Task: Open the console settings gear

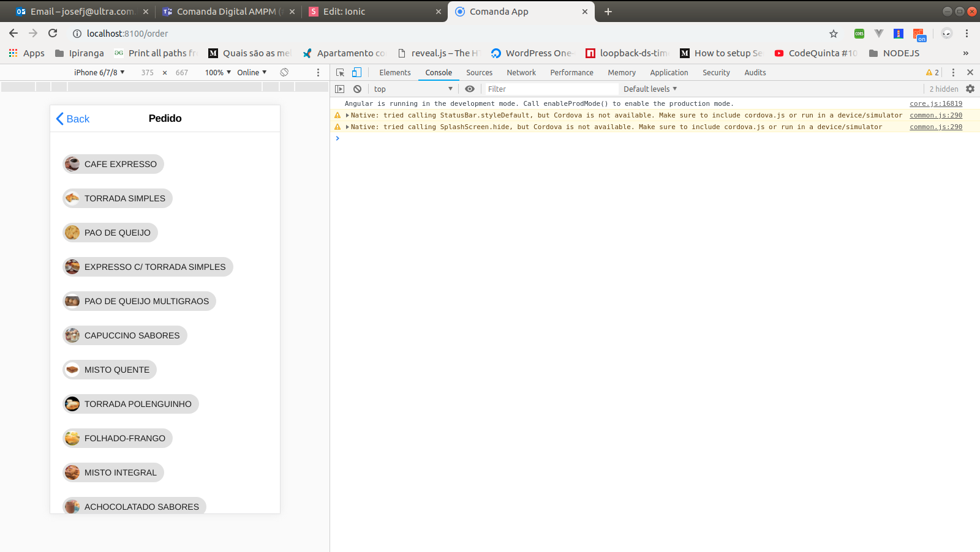Action: point(970,89)
